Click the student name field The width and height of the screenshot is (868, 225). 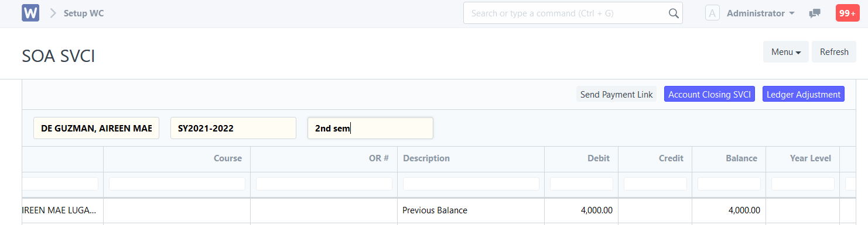(96, 128)
